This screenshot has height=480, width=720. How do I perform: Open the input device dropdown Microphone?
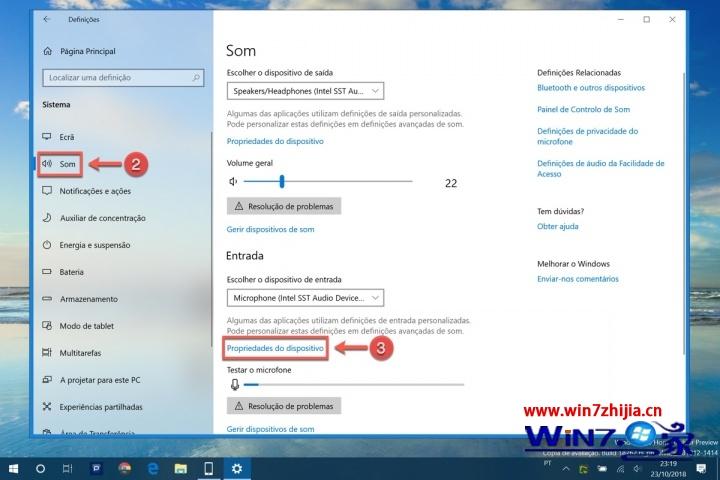coord(305,298)
